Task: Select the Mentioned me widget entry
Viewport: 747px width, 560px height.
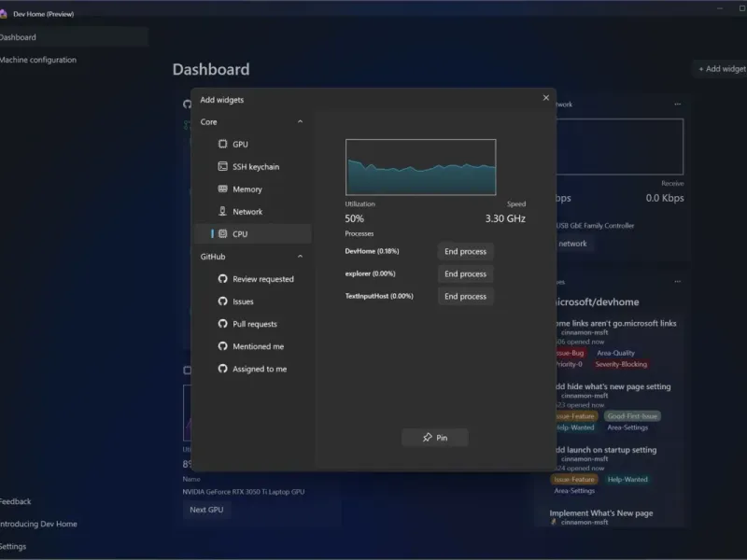Action: click(x=253, y=345)
